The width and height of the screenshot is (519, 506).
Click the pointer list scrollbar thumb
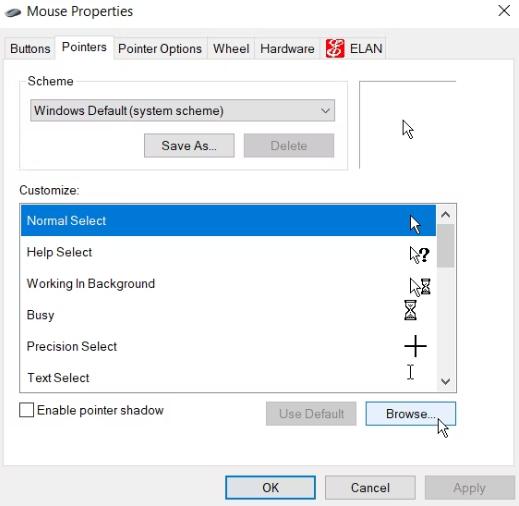pos(446,246)
